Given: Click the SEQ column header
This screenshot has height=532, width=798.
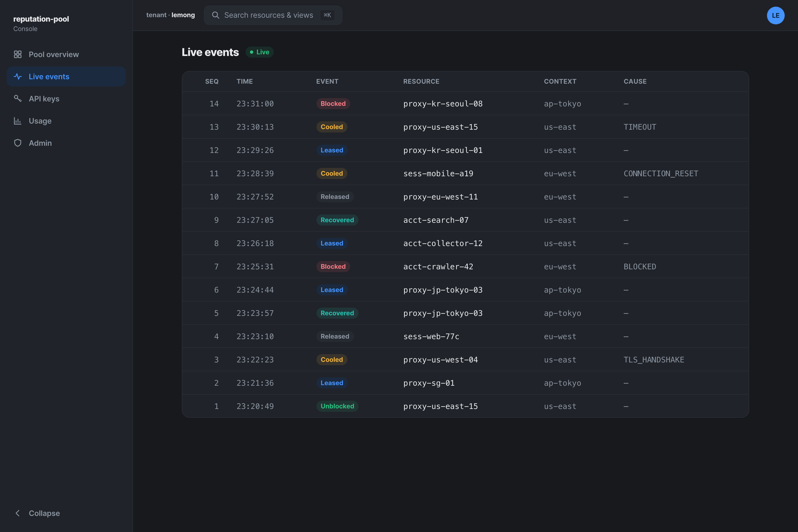Looking at the screenshot, I should click(212, 81).
